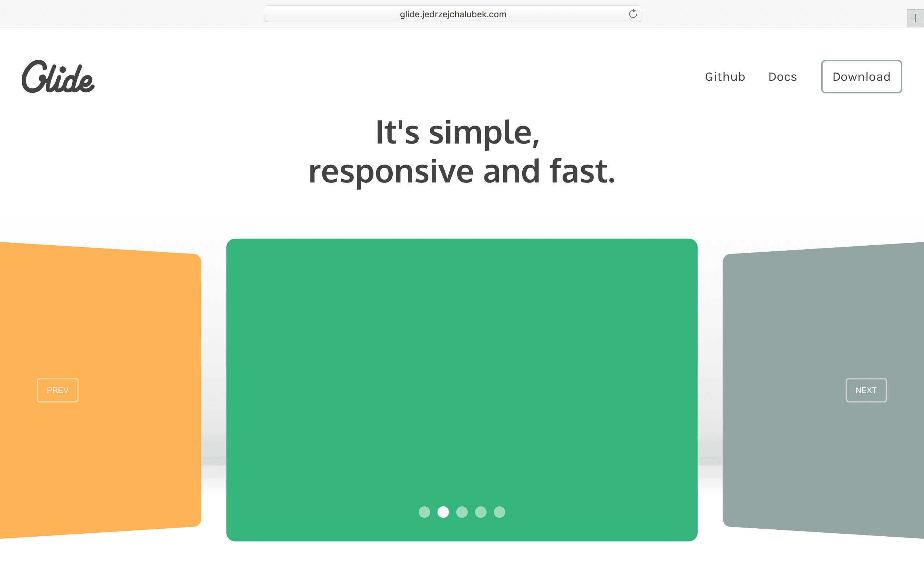Click the Download button
The image size is (924, 577).
coord(861,76)
